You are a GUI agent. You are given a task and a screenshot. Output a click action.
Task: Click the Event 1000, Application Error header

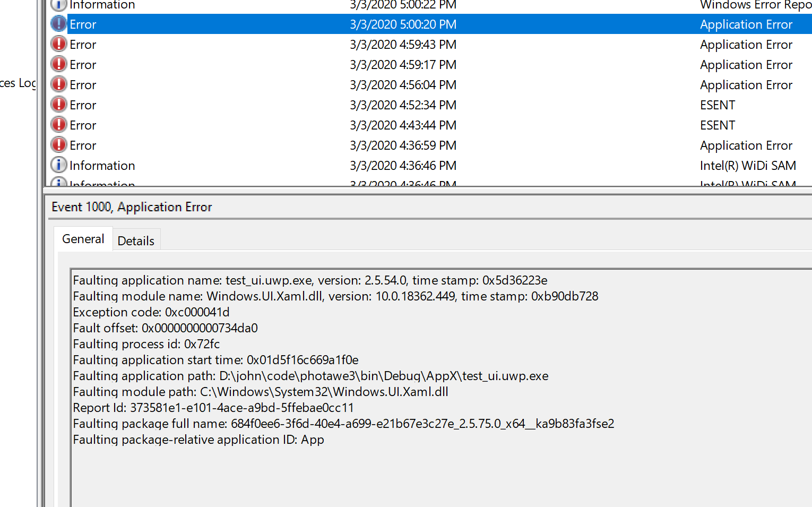(132, 207)
